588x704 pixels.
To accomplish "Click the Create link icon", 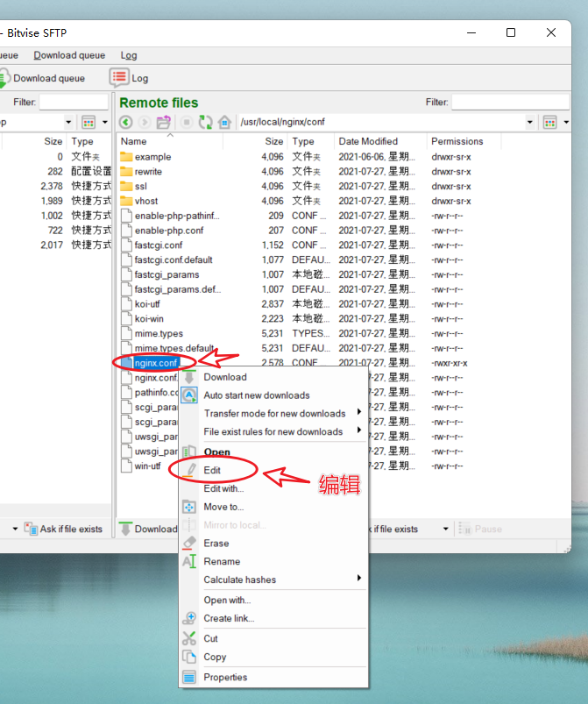I will (189, 618).
